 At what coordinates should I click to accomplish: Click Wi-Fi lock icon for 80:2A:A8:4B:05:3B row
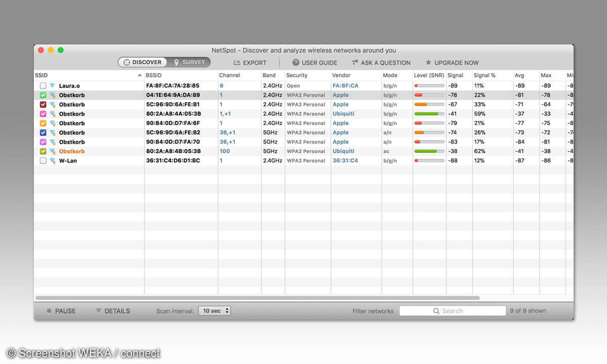pyautogui.click(x=52, y=151)
